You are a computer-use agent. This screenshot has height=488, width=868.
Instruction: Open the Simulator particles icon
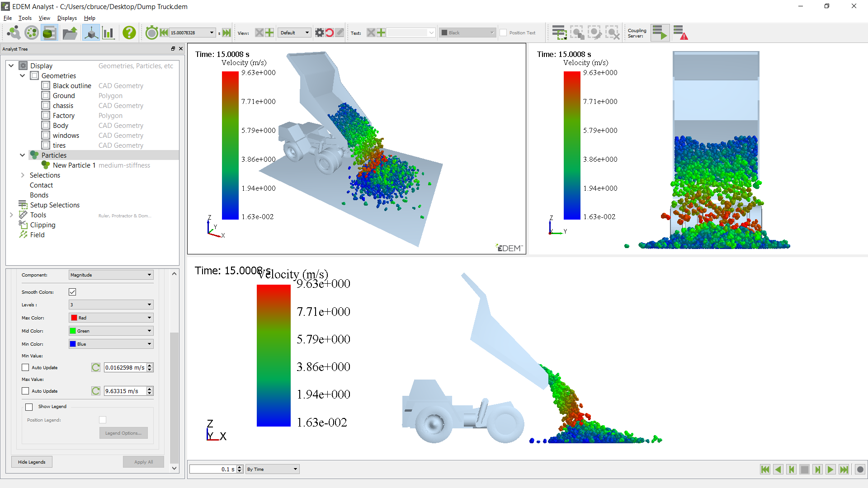click(x=31, y=33)
